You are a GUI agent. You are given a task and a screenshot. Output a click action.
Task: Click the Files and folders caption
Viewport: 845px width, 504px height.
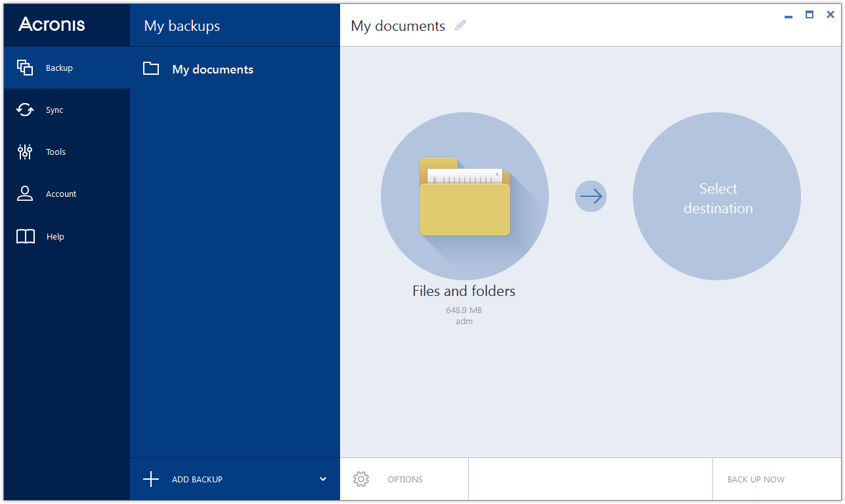pyautogui.click(x=464, y=291)
